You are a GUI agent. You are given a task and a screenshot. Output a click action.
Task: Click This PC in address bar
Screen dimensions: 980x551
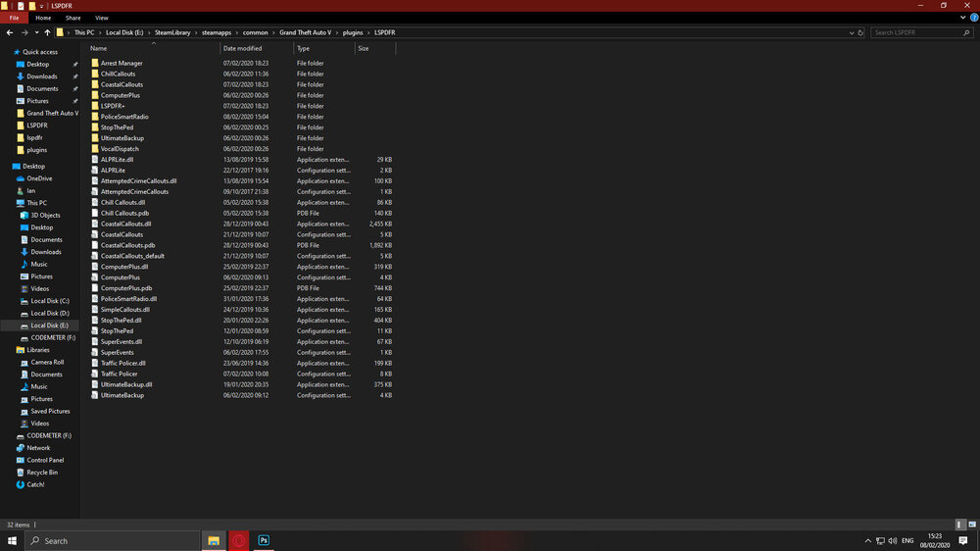click(83, 32)
